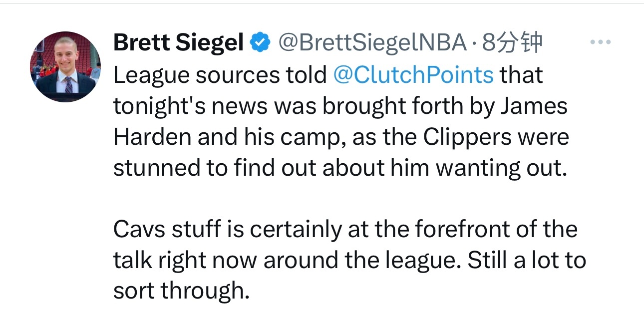Click the words "wanting out."
The height and width of the screenshot is (315, 644).
(x=502, y=168)
